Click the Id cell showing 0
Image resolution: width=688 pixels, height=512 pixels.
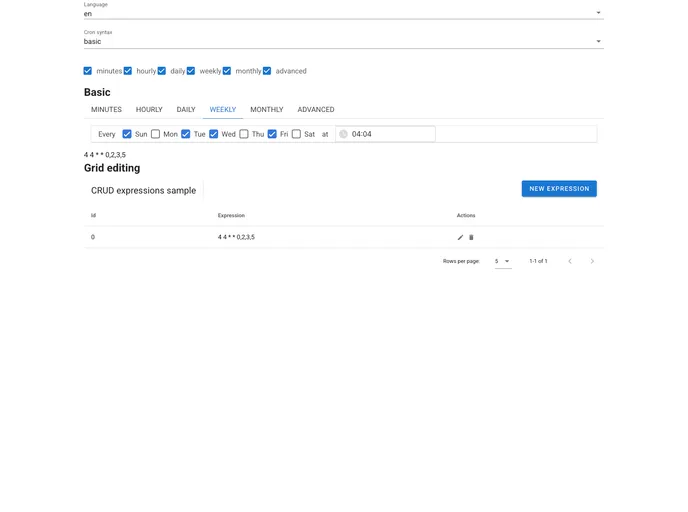(93, 237)
